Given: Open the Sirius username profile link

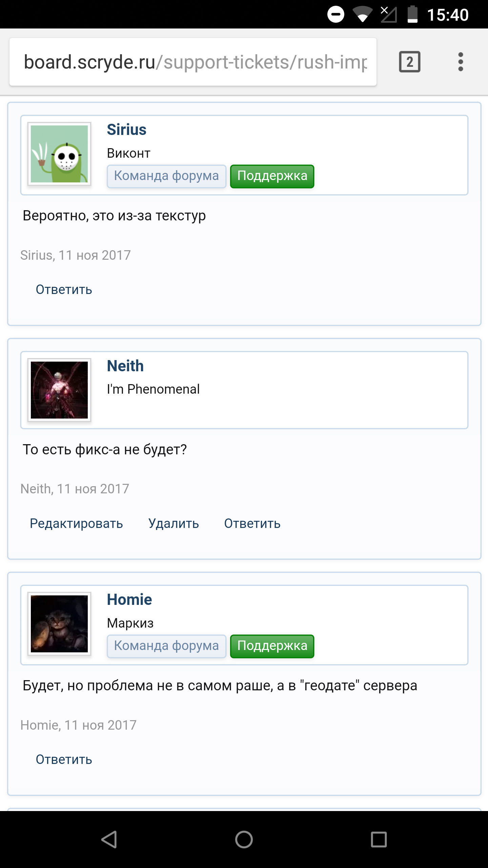Looking at the screenshot, I should click(x=127, y=130).
